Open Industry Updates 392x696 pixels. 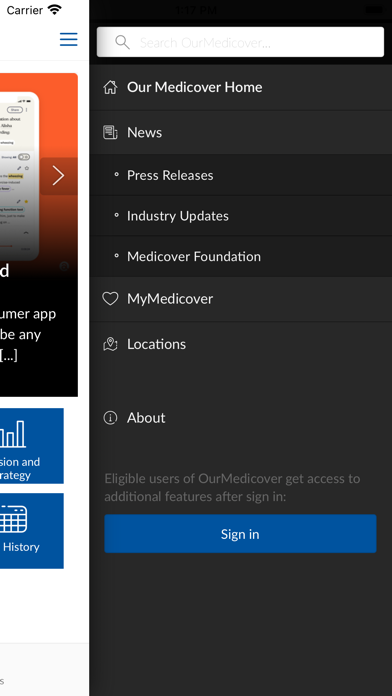pos(241,216)
